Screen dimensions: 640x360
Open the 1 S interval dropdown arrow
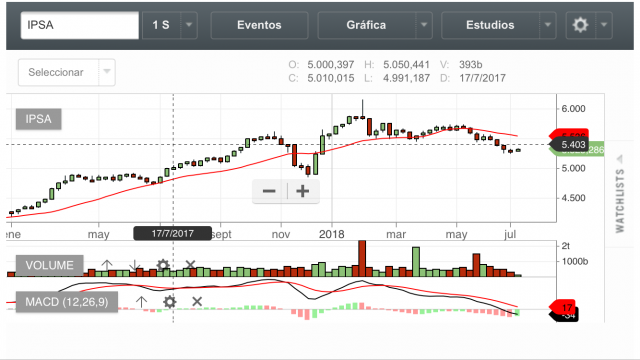tap(189, 25)
